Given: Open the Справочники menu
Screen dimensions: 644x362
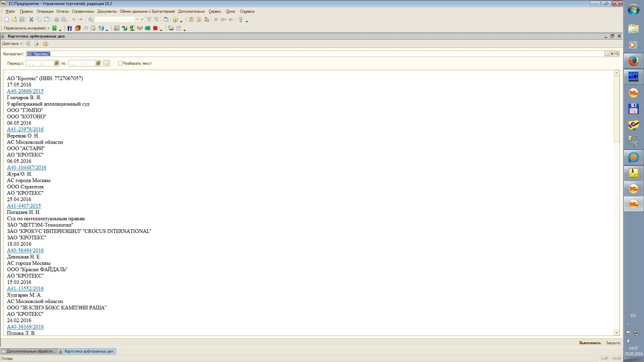Looking at the screenshot, I should (83, 11).
